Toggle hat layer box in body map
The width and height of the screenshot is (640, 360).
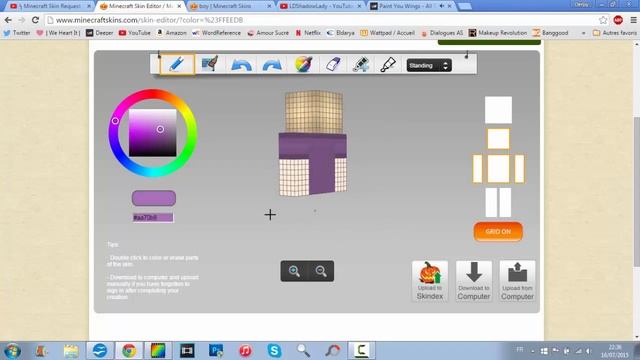click(498, 110)
